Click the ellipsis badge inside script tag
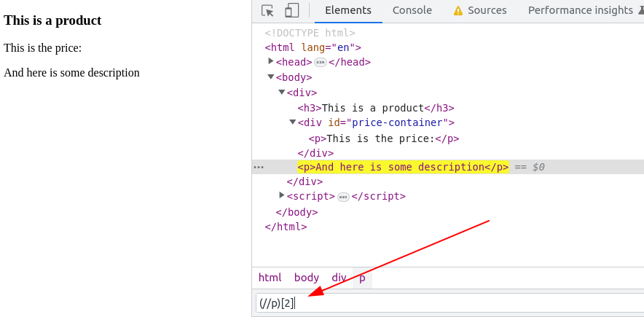Image resolution: width=644 pixels, height=317 pixels. [x=343, y=197]
